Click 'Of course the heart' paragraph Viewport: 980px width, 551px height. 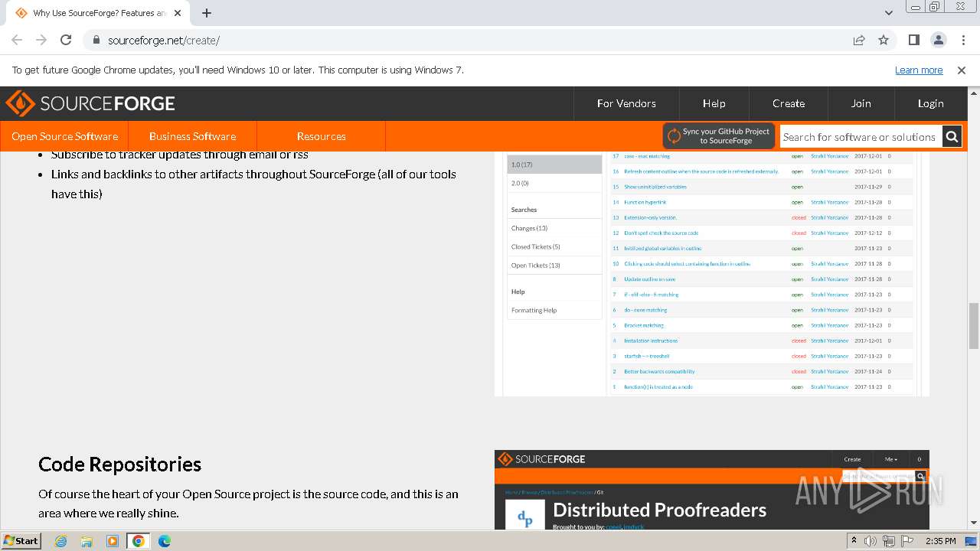(x=249, y=504)
